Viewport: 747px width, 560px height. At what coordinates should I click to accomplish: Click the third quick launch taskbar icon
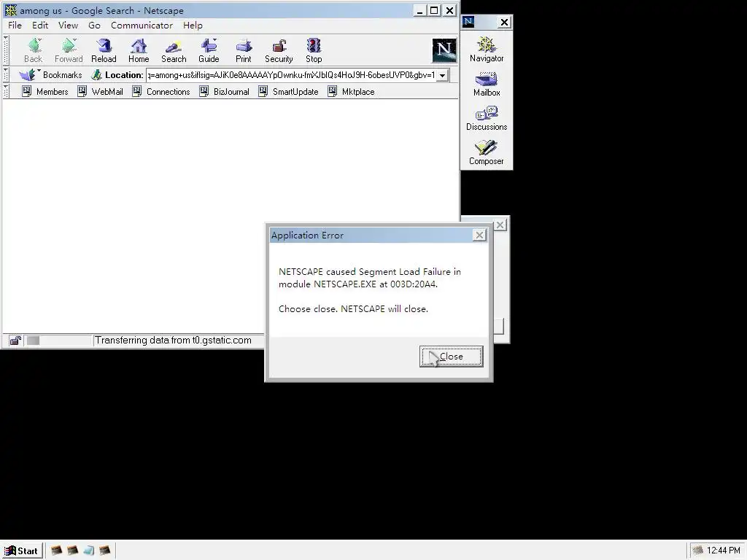pyautogui.click(x=88, y=551)
